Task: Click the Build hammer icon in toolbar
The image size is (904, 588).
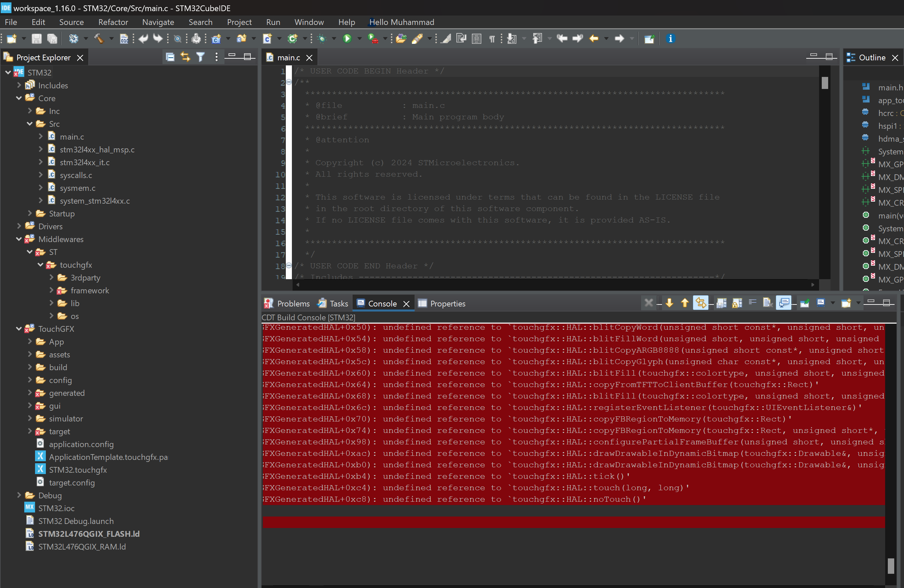Action: pyautogui.click(x=99, y=38)
